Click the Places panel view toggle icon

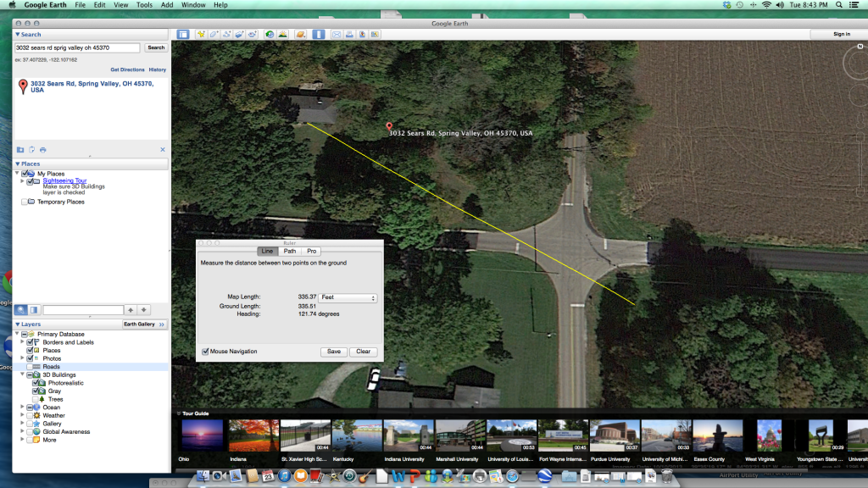click(x=34, y=310)
